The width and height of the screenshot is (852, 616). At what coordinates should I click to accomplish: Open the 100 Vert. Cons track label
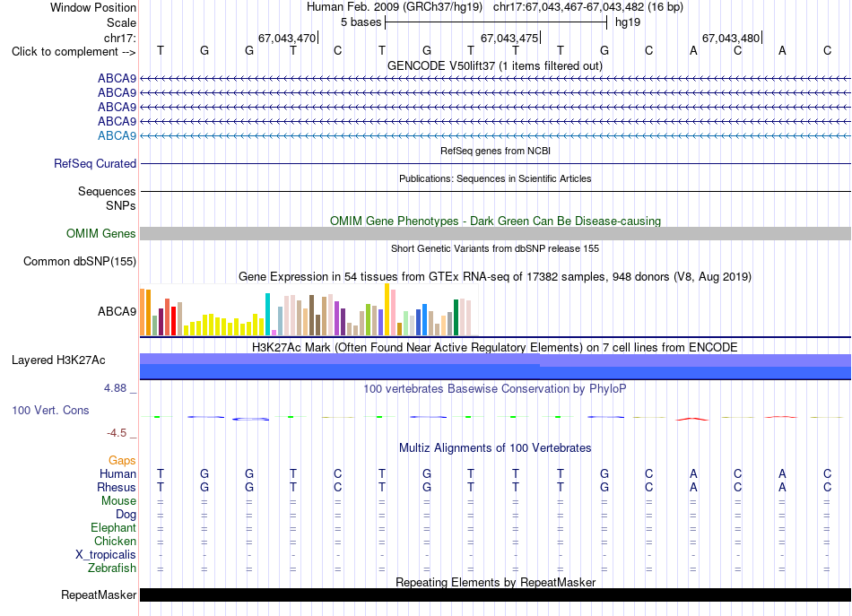tap(50, 410)
